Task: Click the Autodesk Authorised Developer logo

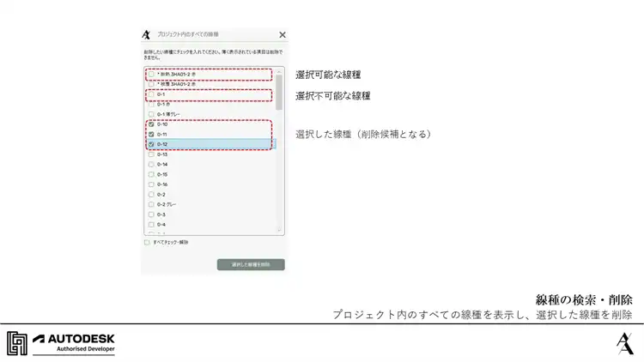Action: click(74, 343)
